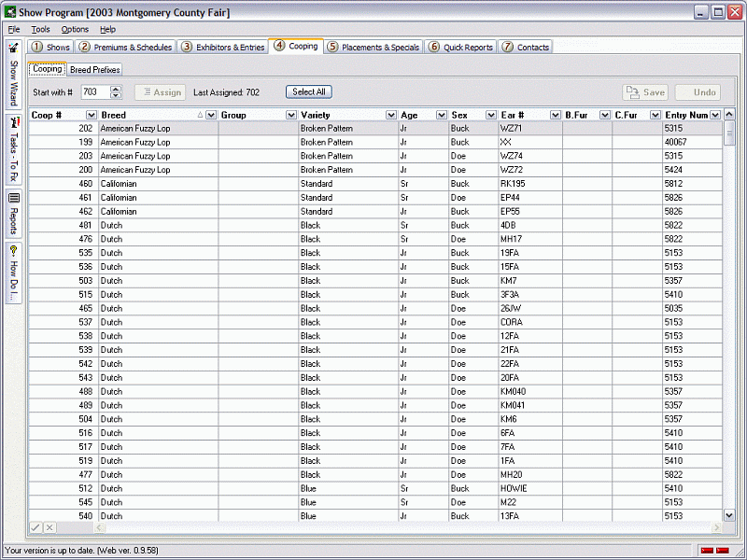
Task: Click the first red status bar indicator
Action: 707,551
